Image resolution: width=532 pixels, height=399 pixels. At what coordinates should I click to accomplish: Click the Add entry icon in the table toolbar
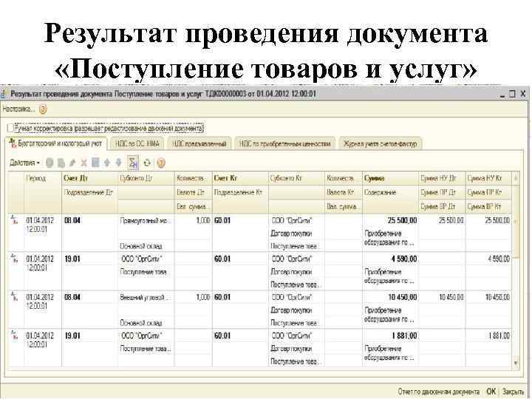click(50, 163)
